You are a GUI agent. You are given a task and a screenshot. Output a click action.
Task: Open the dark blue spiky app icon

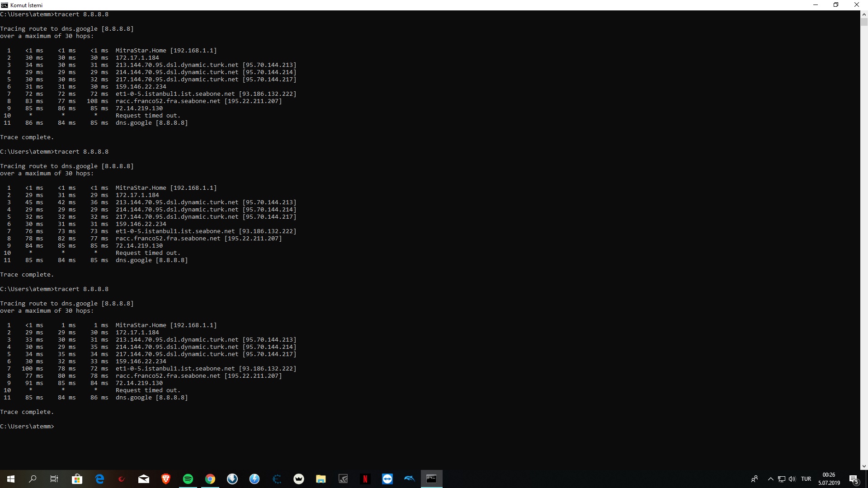[277, 479]
